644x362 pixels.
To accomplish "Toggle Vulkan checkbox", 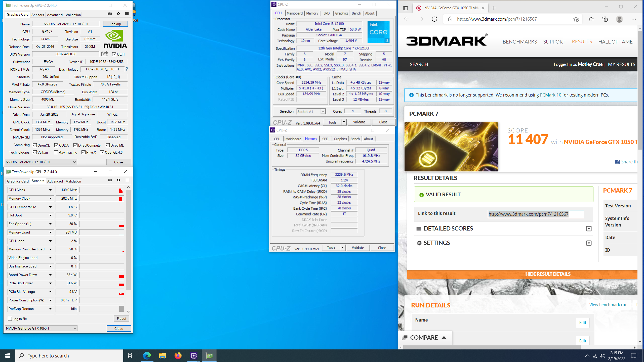I will 35,152.
